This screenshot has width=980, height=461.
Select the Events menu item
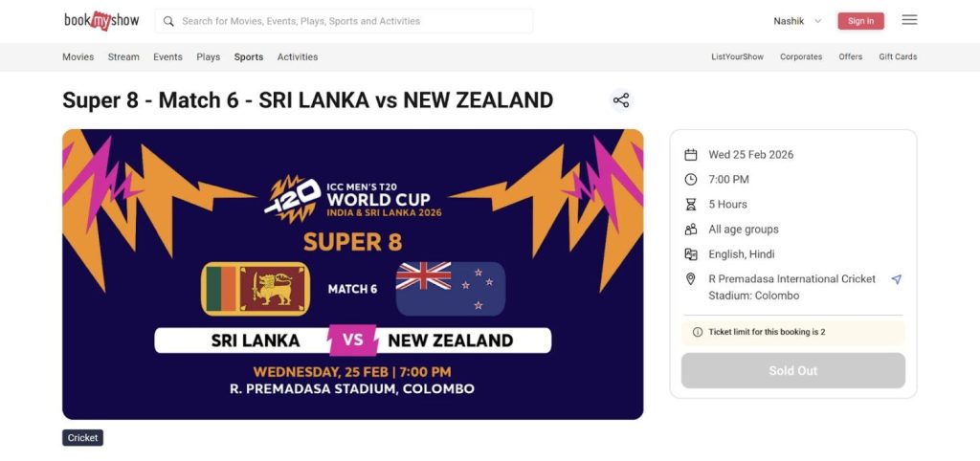point(167,57)
